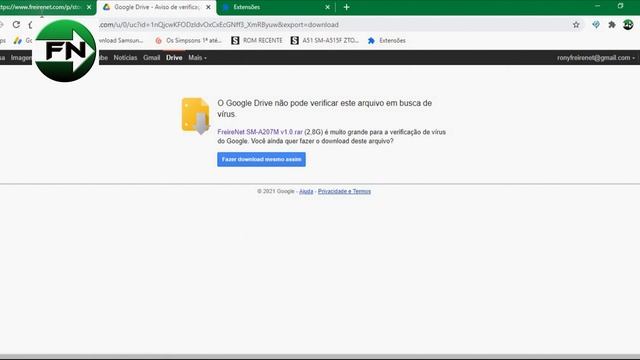Viewport: 640px width, 360px height.
Task: Open the ROM RECENTE bookmark
Action: click(257, 40)
